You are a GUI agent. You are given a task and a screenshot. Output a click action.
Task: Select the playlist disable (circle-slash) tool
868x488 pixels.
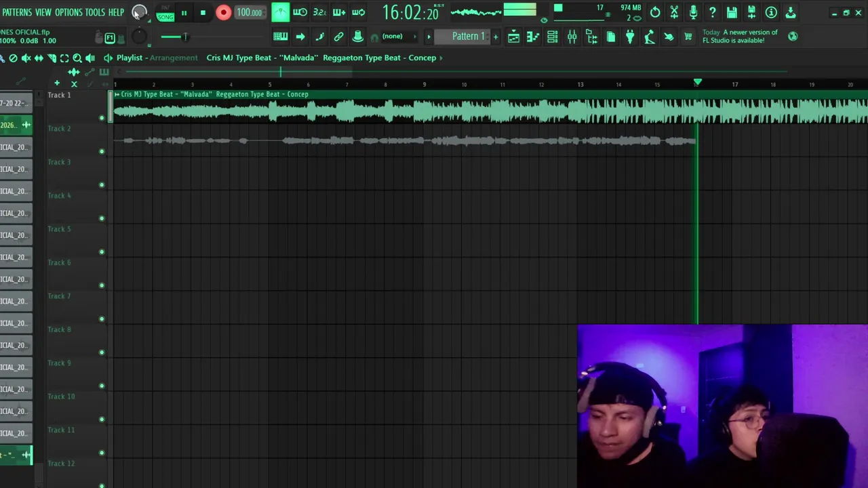[13, 58]
